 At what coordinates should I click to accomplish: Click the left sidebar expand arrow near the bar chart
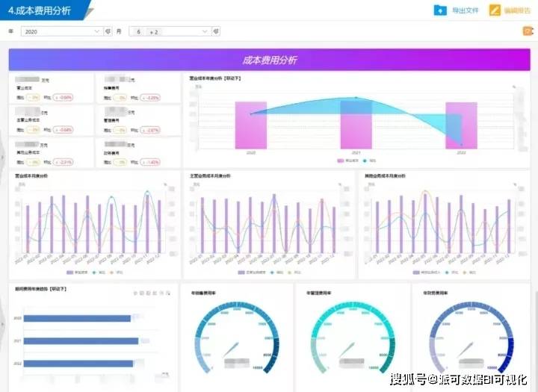pyautogui.click(x=2, y=324)
